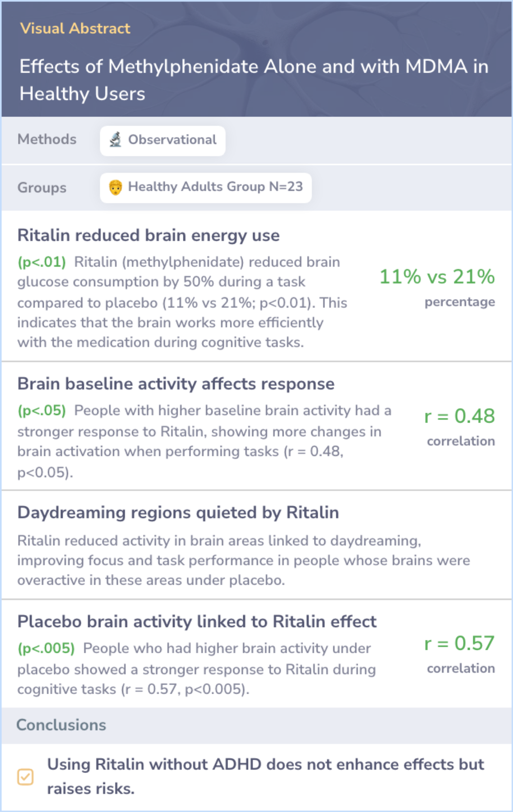Select the Healthy Adults Group N=23 chip

point(206,188)
